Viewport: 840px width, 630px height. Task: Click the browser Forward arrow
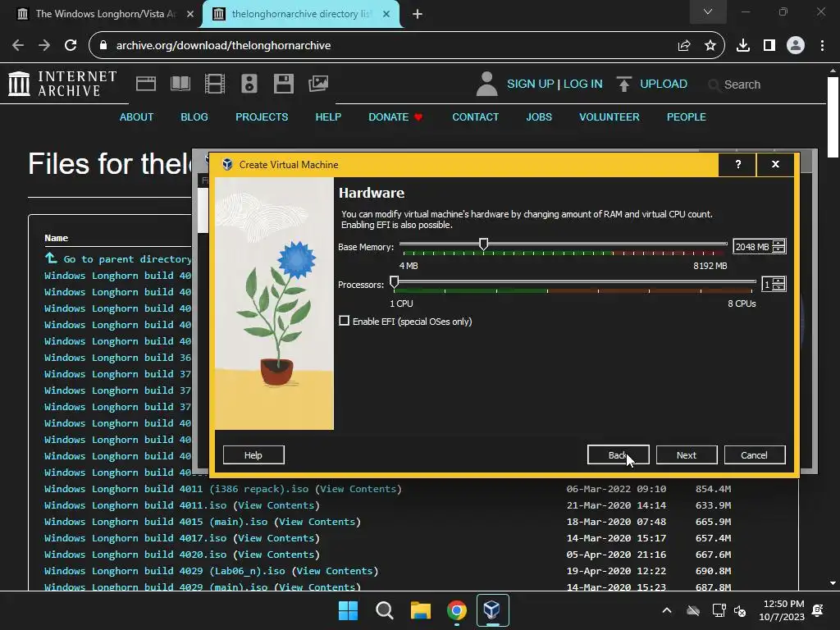44,46
